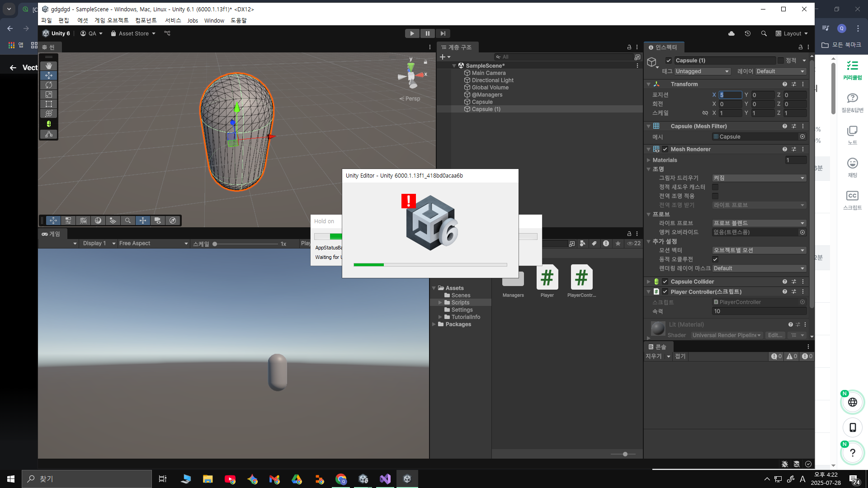
Task: Toggle the Capsule (1) active checkbox
Action: [669, 61]
